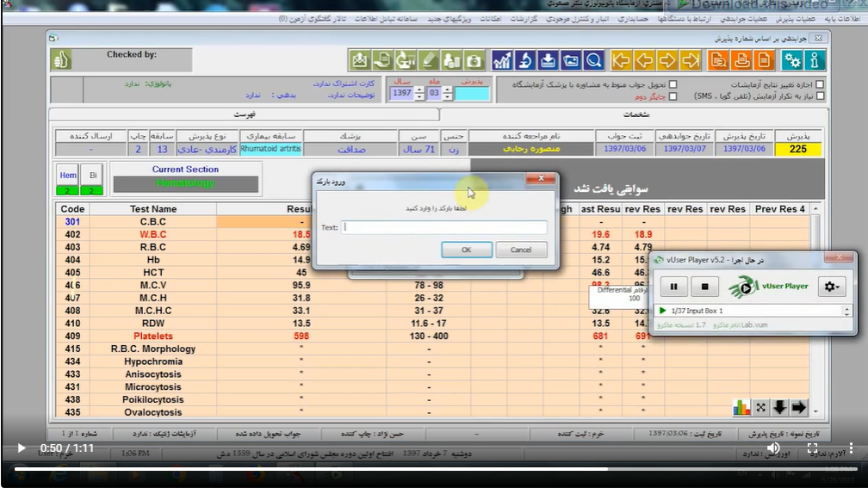
Task: Expand the small dropdown arrow beside the bottom arrow icons
Action: pyautogui.click(x=815, y=411)
